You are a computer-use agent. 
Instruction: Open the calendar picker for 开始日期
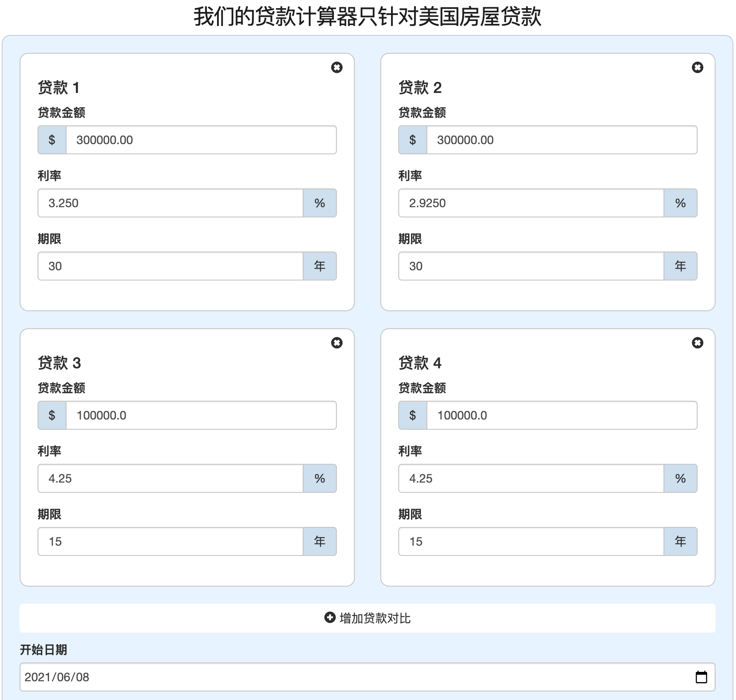coord(701,677)
